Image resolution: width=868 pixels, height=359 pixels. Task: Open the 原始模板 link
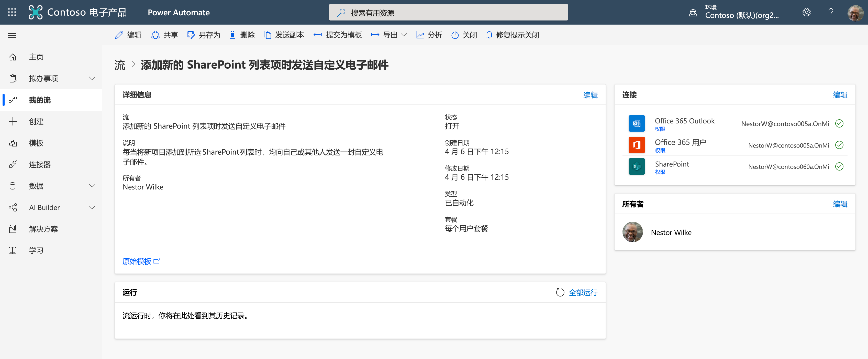pos(141,261)
